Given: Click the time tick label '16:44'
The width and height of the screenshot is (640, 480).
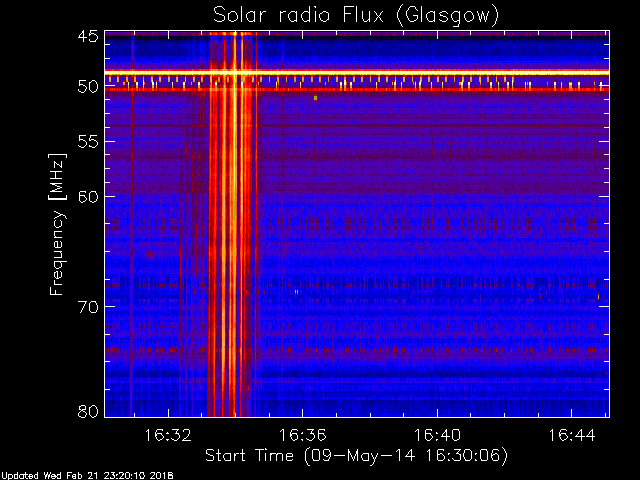Looking at the screenshot, I should coord(571,435).
